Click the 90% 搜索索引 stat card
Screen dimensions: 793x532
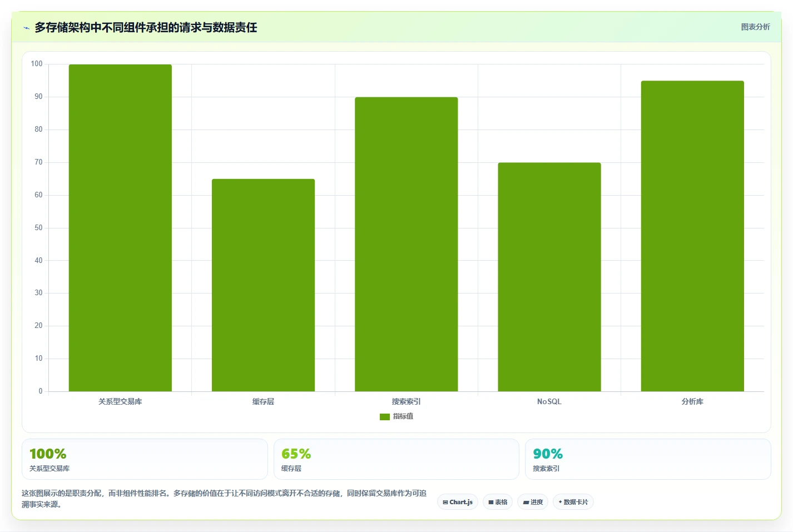pos(648,459)
